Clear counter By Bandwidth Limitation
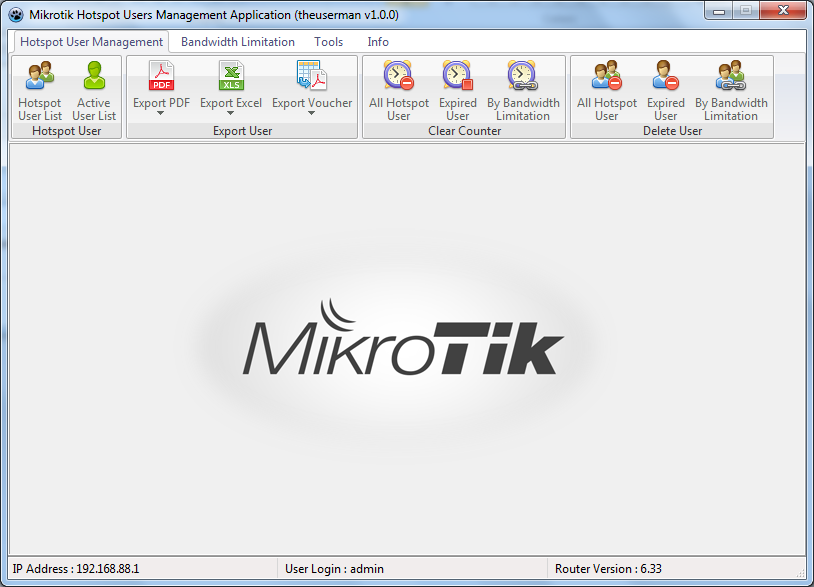This screenshot has height=587, width=814. click(x=523, y=90)
